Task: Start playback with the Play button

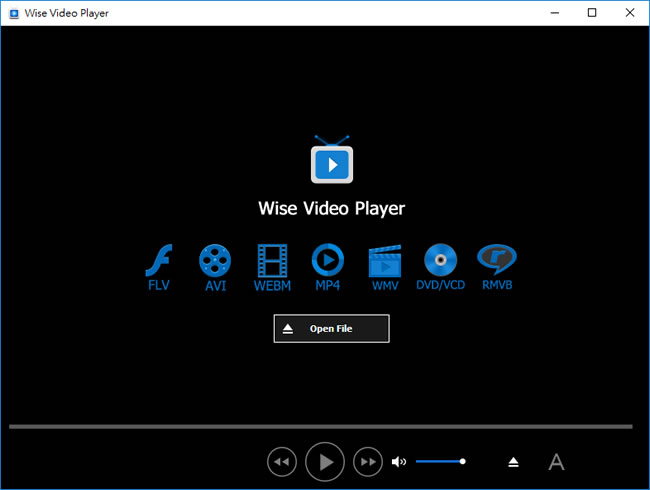Action: [325, 461]
